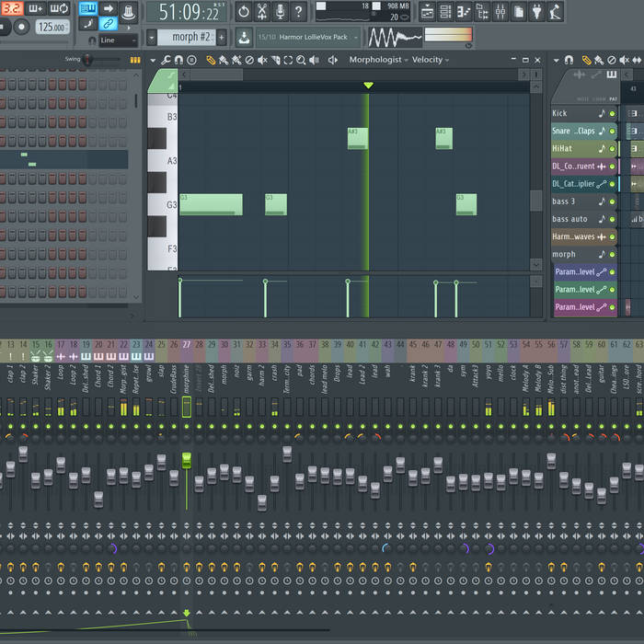
Task: Click the wrench tools icon in piano roll
Action: (166, 60)
